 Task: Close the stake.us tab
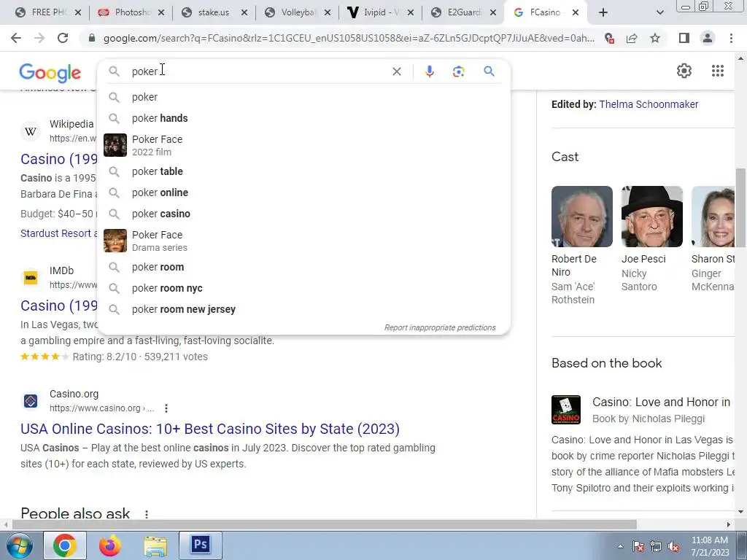[244, 12]
